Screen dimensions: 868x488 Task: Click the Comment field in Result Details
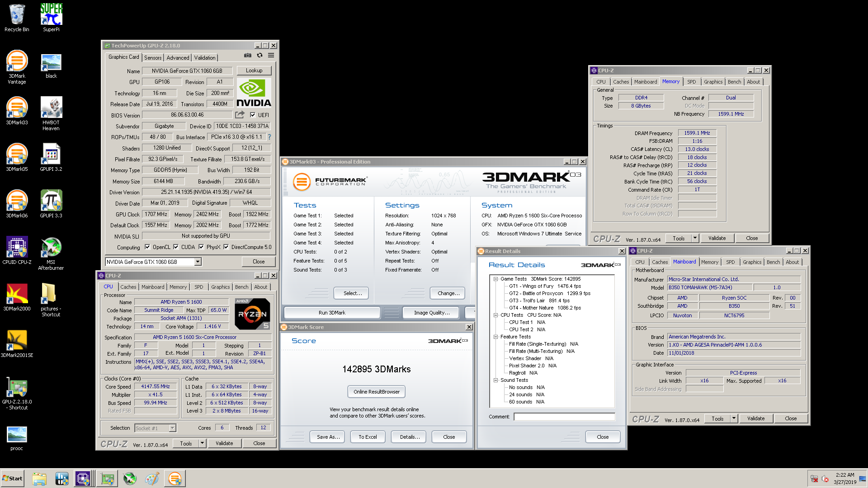(x=564, y=417)
